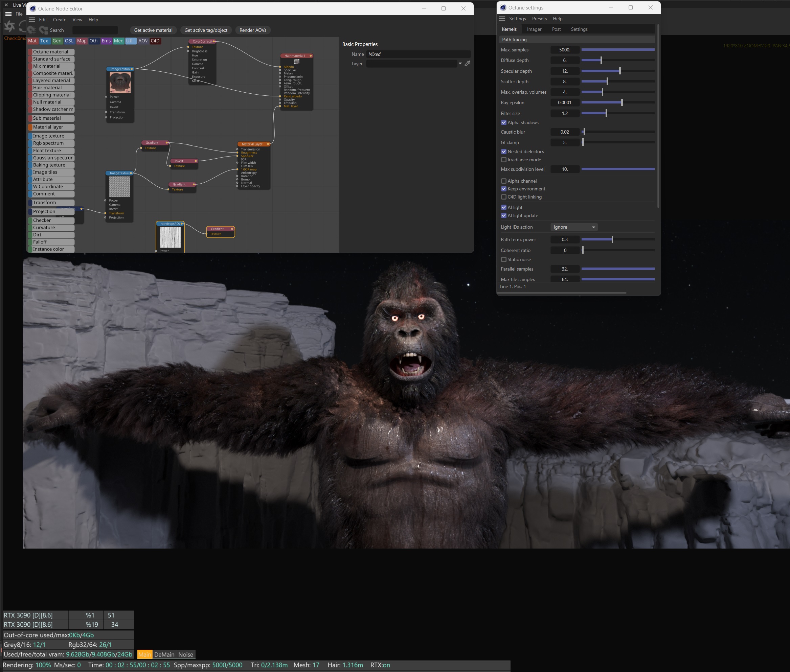Image resolution: width=790 pixels, height=672 pixels.
Task: Toggle the C4D node filter icon
Action: click(x=155, y=41)
